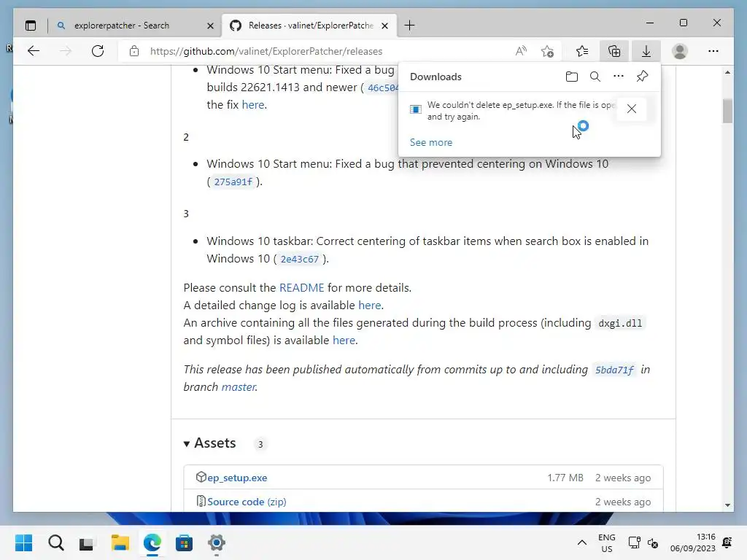Open Edge Settings and more menu
Screen dimensions: 747x560
pos(713,51)
